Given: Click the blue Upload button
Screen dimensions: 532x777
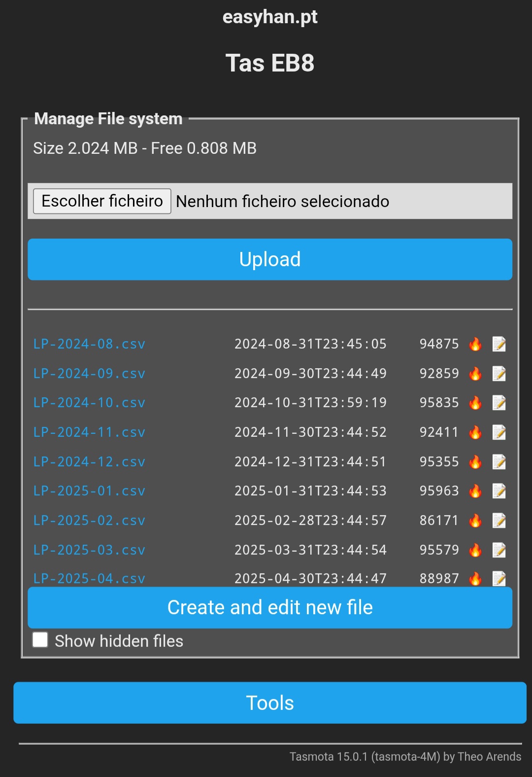Looking at the screenshot, I should coord(270,259).
